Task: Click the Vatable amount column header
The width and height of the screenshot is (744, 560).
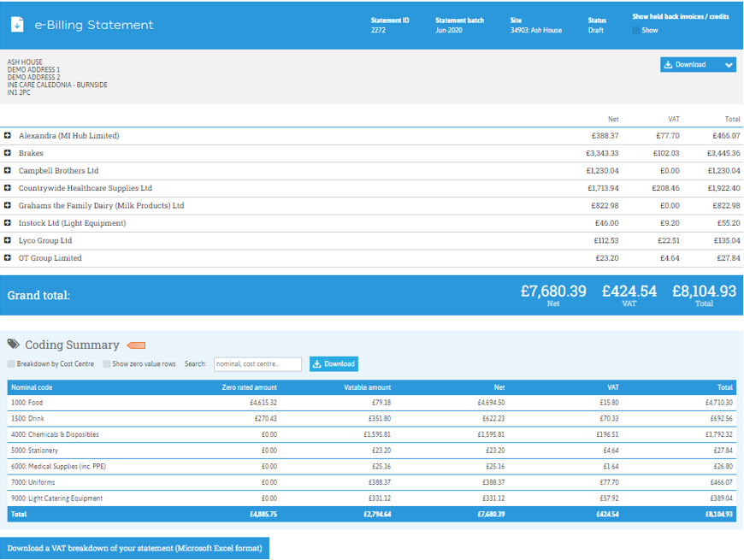Action: (367, 387)
